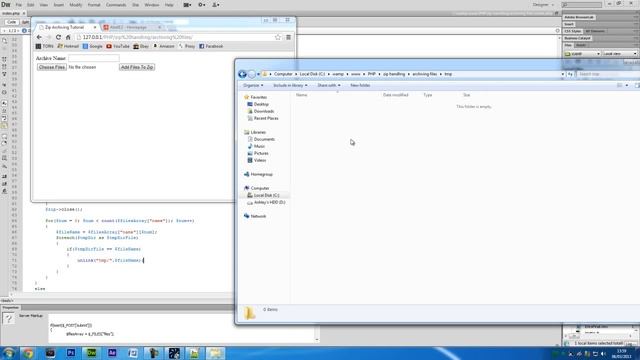The width and height of the screenshot is (640, 360).
Task: Select Documents under Libraries
Action: coord(261,140)
